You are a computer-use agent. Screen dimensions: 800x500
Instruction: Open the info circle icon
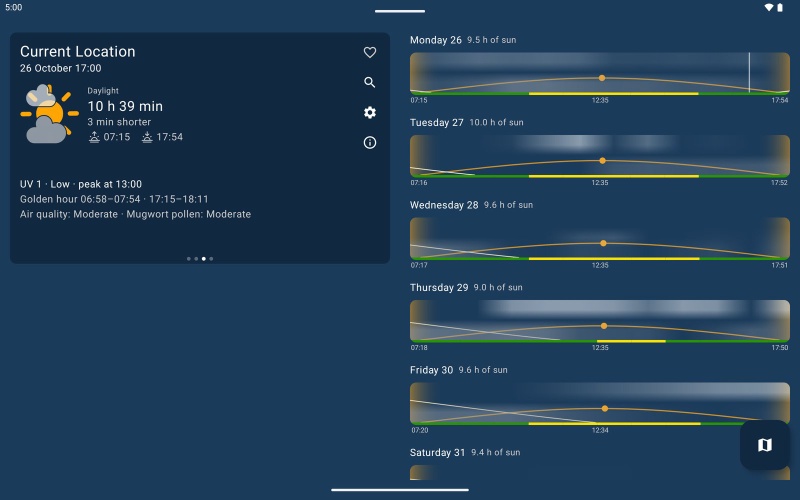370,142
